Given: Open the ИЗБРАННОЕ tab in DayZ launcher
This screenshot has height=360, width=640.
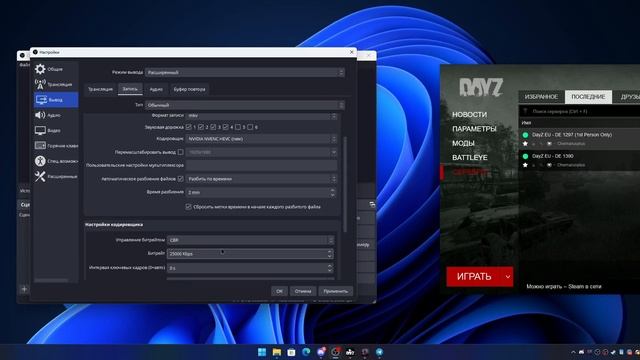Looking at the screenshot, I should pos(541,97).
